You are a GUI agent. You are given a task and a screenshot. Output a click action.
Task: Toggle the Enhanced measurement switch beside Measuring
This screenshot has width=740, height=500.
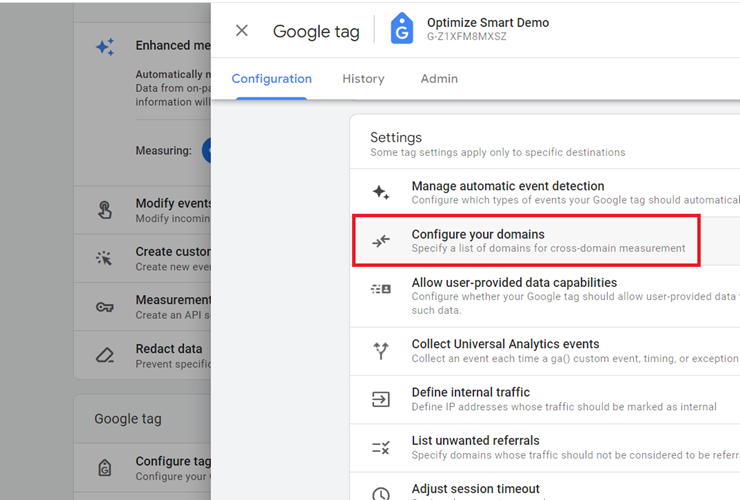(x=207, y=151)
